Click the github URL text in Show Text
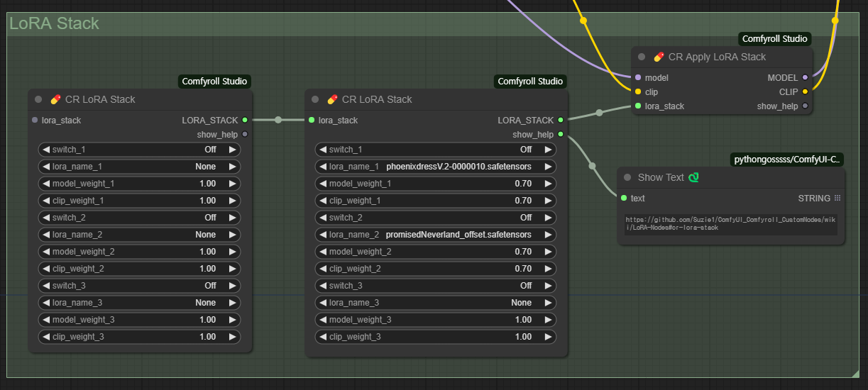This screenshot has width=868, height=390. [x=731, y=223]
